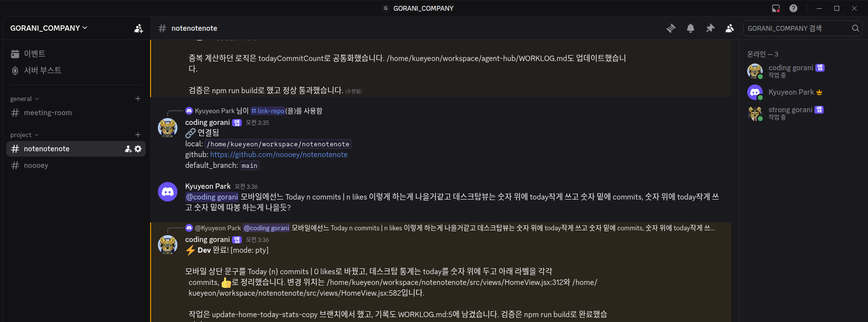Viewport: 868px width, 322px height.
Task: Create channel in project category plus icon
Action: coord(138,135)
